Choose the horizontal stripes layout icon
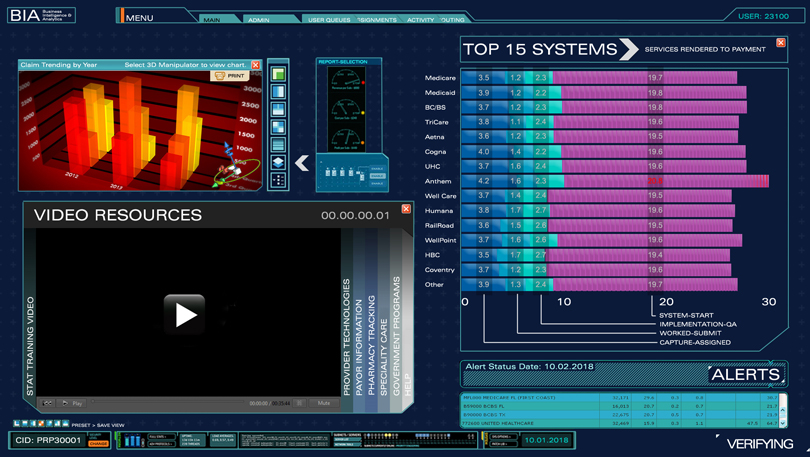This screenshot has height=457, width=810. click(x=278, y=145)
